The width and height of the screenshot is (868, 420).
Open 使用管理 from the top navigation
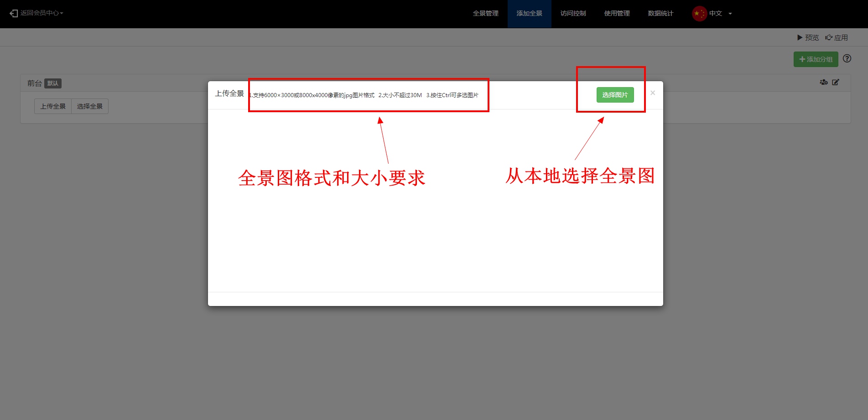(617, 14)
